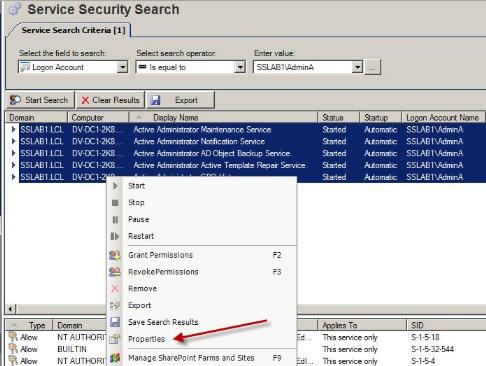Expand the Notification Service row
This screenshot has height=366, width=486.
click(13, 141)
